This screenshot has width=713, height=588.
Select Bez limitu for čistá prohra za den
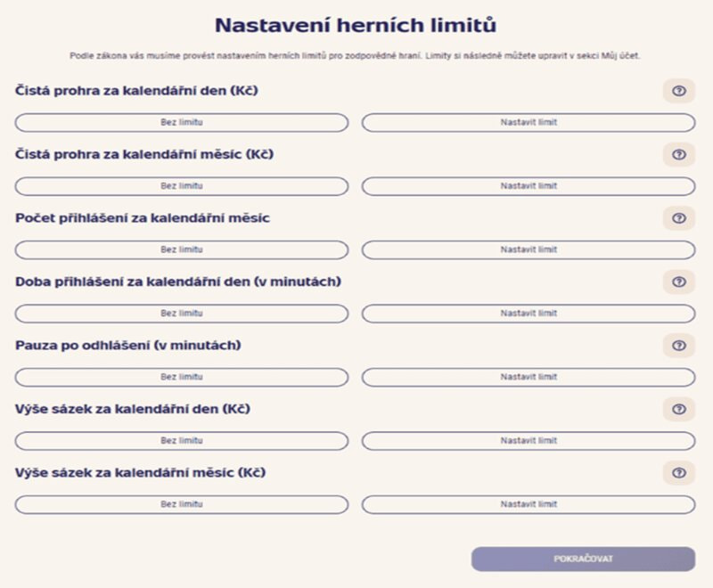(182, 122)
